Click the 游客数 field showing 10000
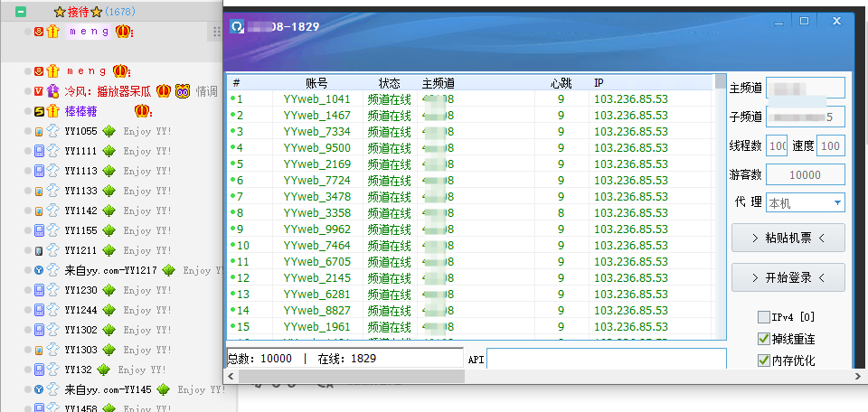The height and width of the screenshot is (412, 868). click(x=806, y=174)
